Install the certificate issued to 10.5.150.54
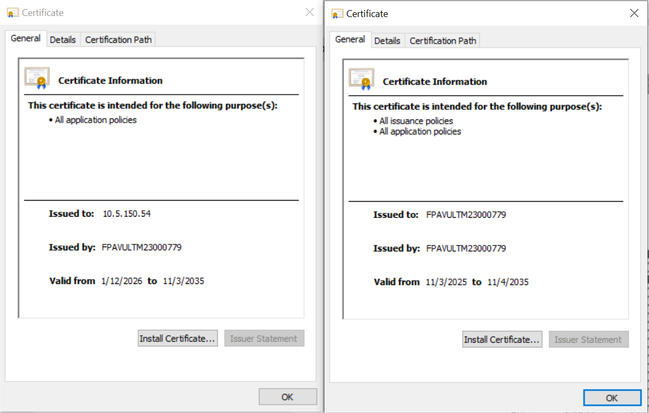 point(178,339)
